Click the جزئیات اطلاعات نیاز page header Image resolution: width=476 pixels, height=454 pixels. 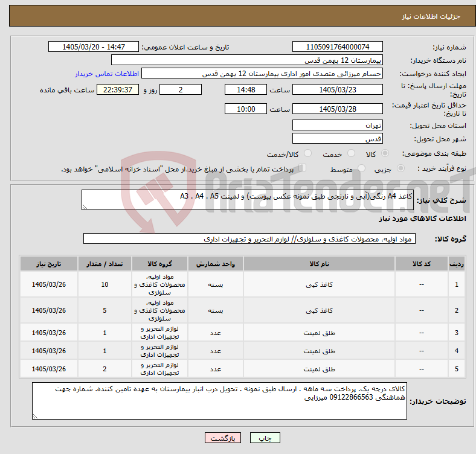pos(431,16)
